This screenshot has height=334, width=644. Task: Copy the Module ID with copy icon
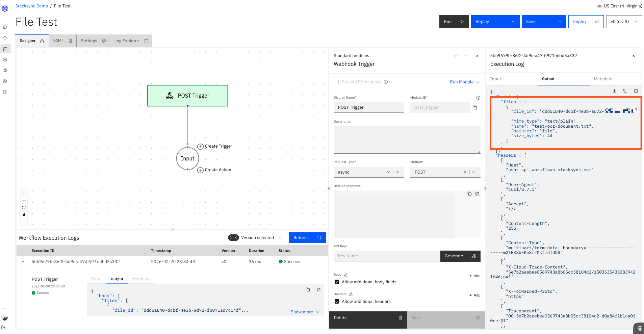point(475,107)
